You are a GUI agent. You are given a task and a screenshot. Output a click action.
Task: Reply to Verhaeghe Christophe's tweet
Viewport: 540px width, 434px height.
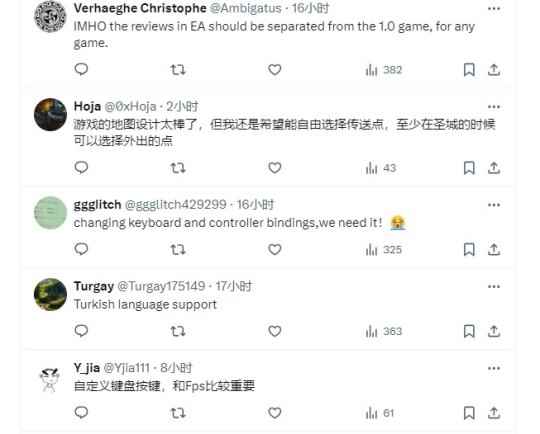coord(81,70)
